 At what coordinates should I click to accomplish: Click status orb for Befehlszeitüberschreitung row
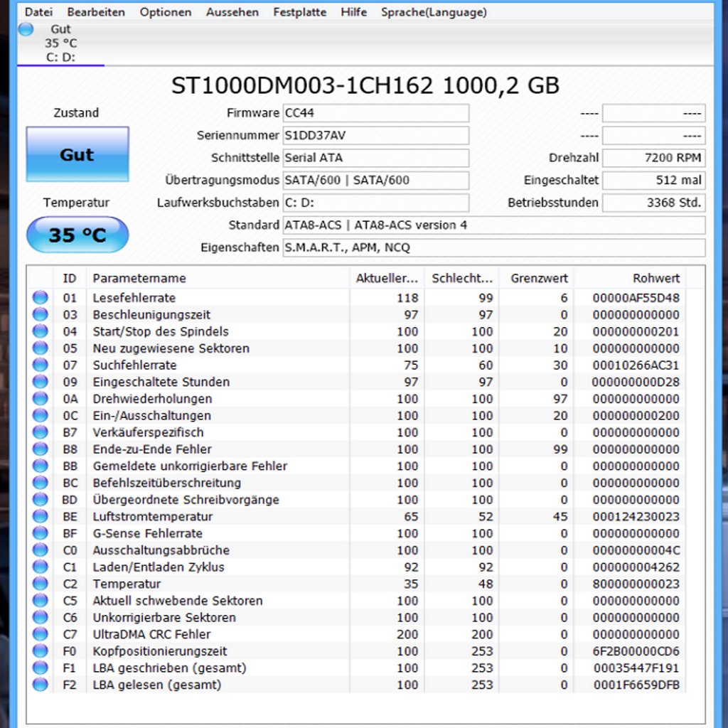[41, 483]
